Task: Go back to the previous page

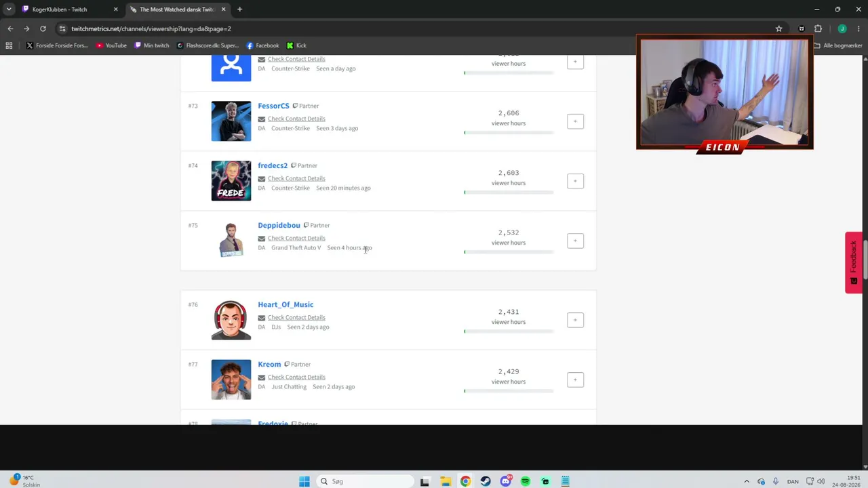Action: (10, 28)
